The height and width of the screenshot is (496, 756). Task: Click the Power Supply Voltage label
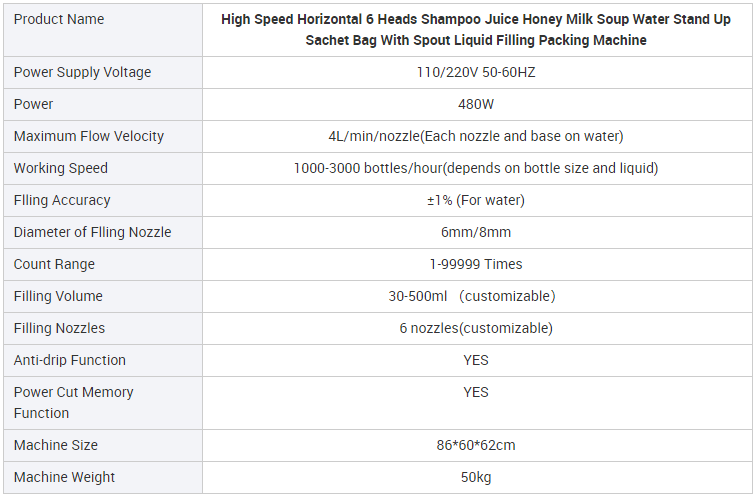pos(82,72)
